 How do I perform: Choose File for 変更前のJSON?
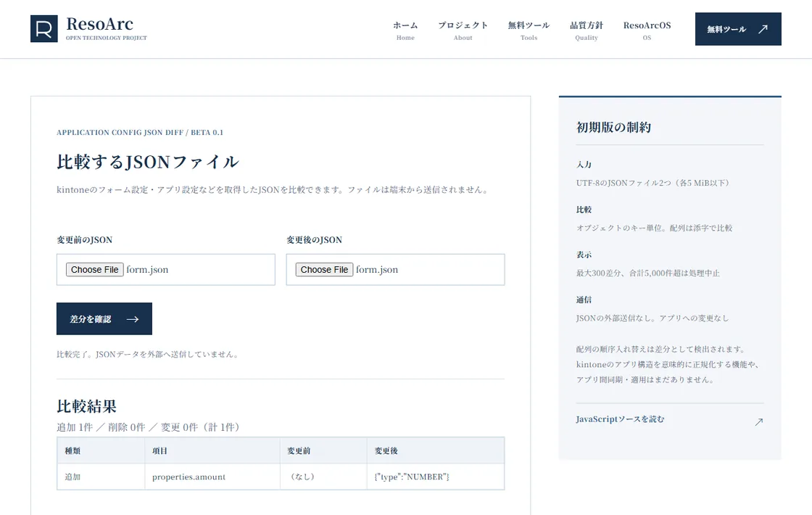click(x=95, y=269)
